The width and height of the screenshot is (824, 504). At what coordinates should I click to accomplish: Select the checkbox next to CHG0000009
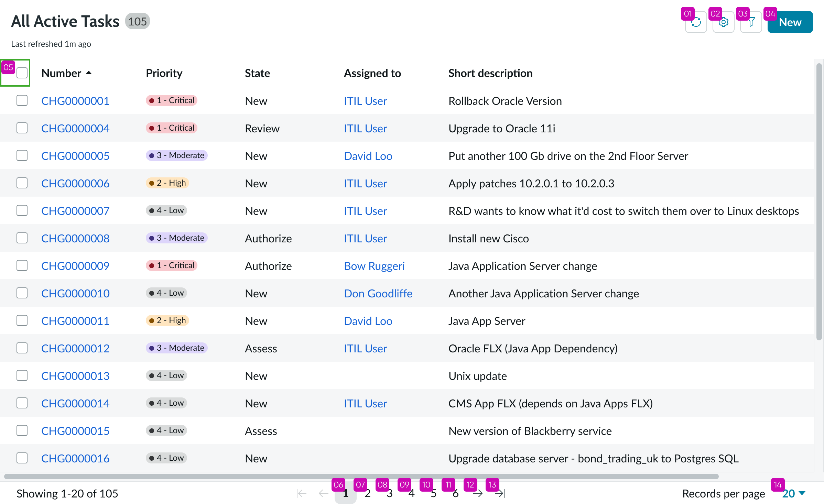[22, 265]
